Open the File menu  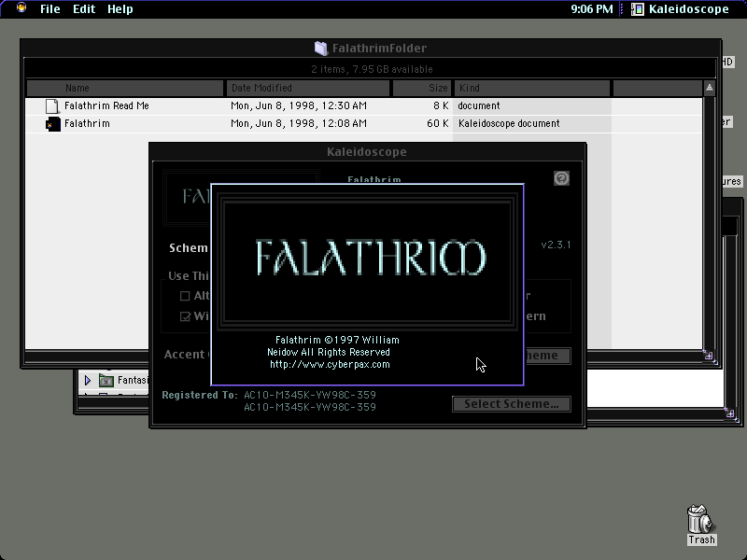50,9
